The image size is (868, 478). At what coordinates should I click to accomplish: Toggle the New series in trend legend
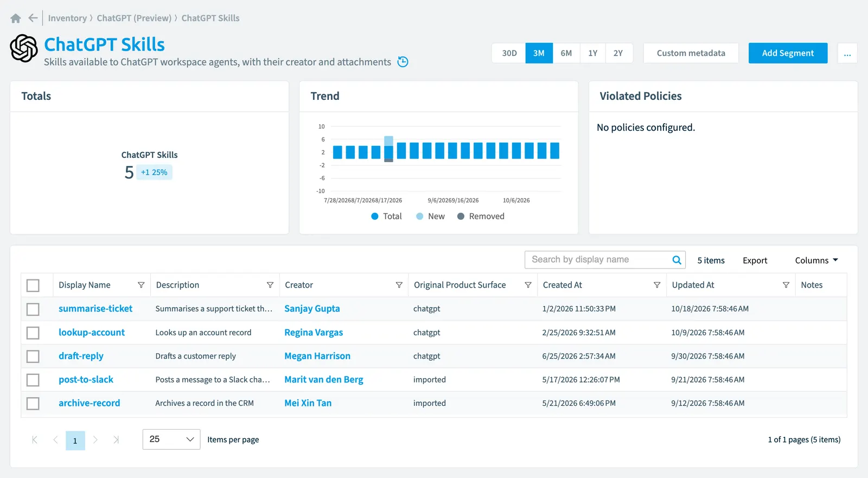(x=430, y=216)
